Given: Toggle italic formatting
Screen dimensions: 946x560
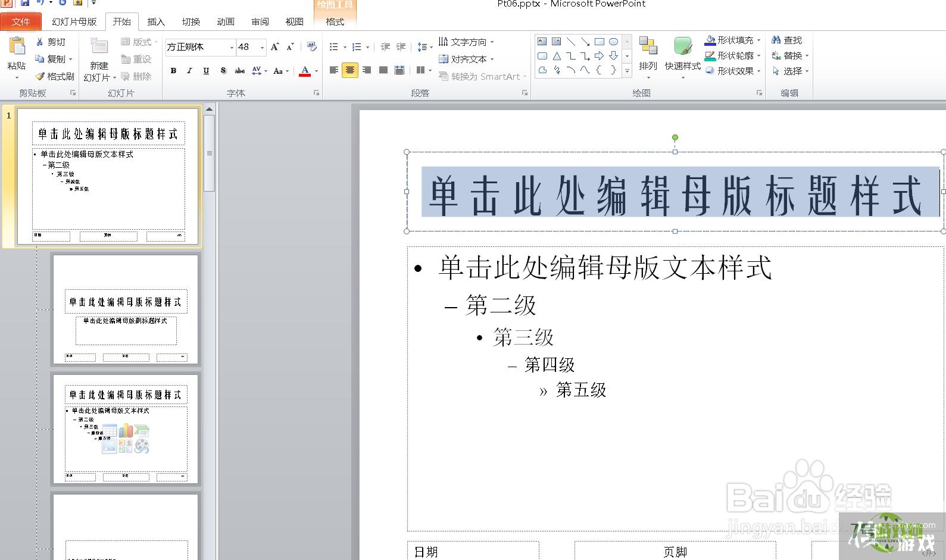Looking at the screenshot, I should 189,71.
